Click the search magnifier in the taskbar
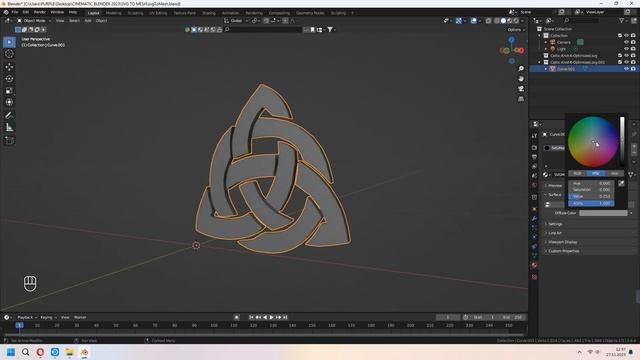640x360 pixels. point(25,352)
